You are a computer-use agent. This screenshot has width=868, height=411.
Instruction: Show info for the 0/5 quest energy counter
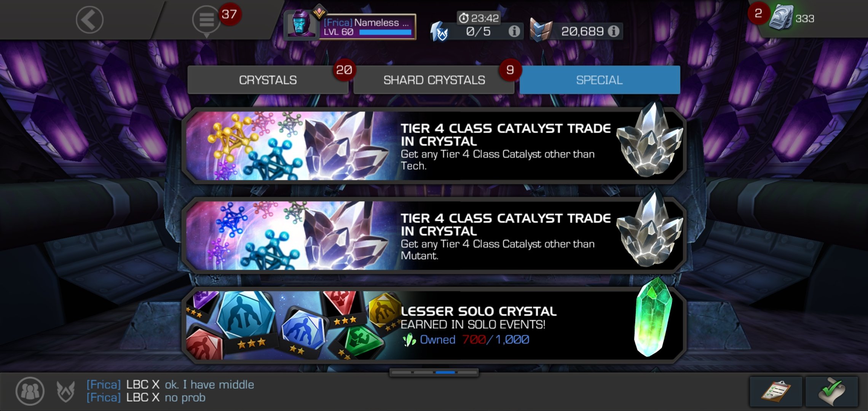(x=514, y=31)
